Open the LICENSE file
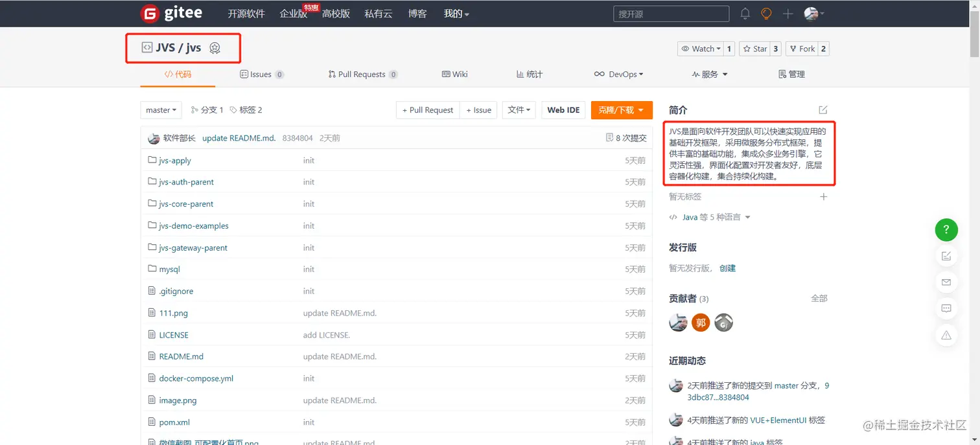This screenshot has width=980, height=445. click(x=174, y=335)
